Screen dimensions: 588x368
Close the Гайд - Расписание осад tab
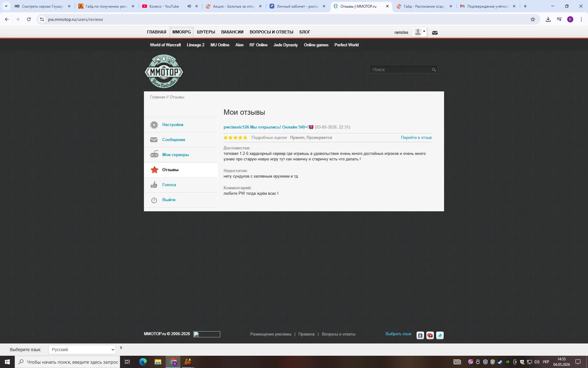450,6
